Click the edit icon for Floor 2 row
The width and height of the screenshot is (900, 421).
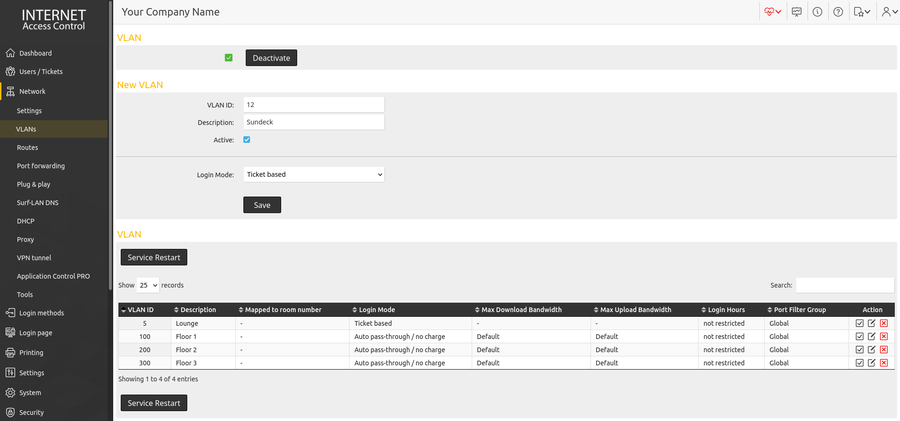tap(871, 350)
